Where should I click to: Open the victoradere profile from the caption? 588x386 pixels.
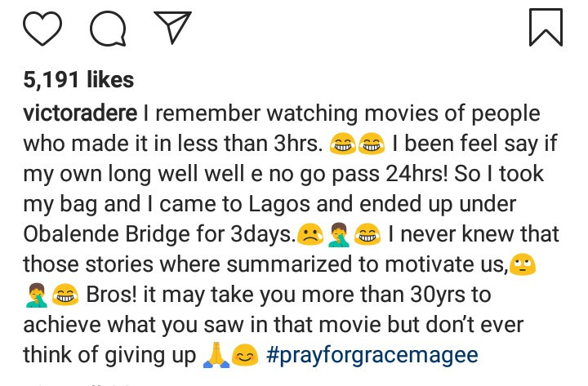[80, 113]
